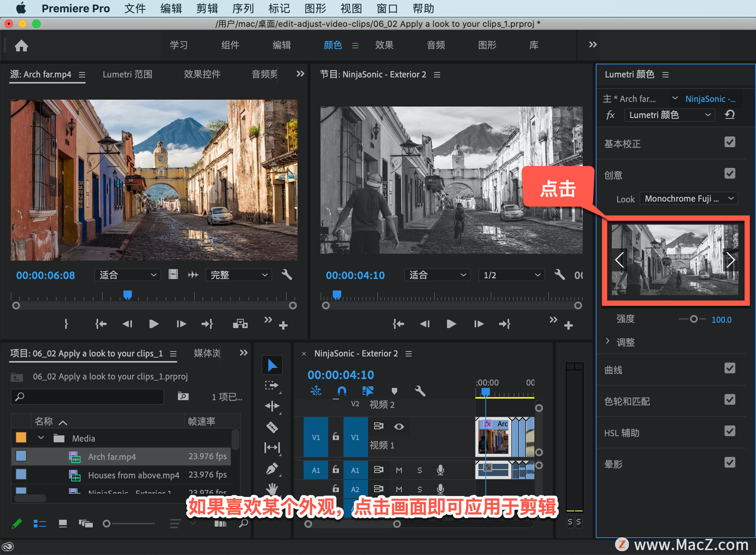Open source monitor 适合 zoom dropdown
The height and width of the screenshot is (555, 756).
point(128,275)
